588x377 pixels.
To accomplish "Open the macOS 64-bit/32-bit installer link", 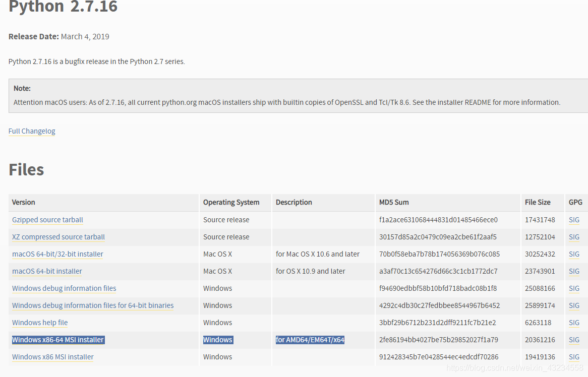I will pos(58,254).
